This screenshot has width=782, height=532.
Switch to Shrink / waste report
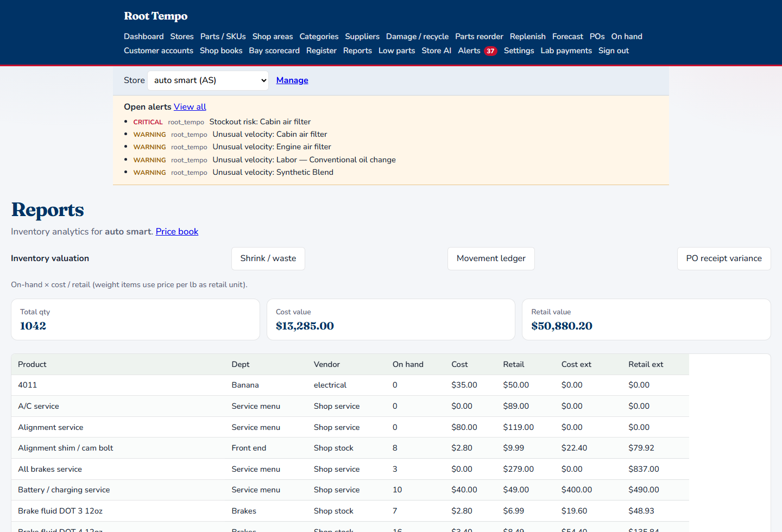pyautogui.click(x=268, y=258)
